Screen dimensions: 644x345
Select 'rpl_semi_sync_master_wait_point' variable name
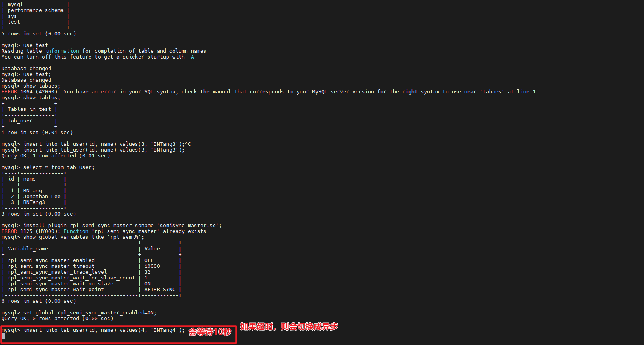(56, 290)
